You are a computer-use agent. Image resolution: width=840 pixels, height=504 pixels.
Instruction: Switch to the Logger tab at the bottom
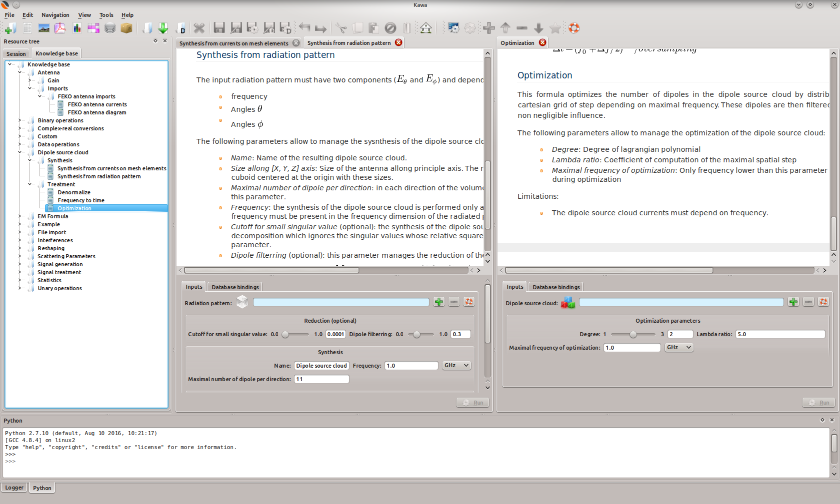pyautogui.click(x=14, y=488)
